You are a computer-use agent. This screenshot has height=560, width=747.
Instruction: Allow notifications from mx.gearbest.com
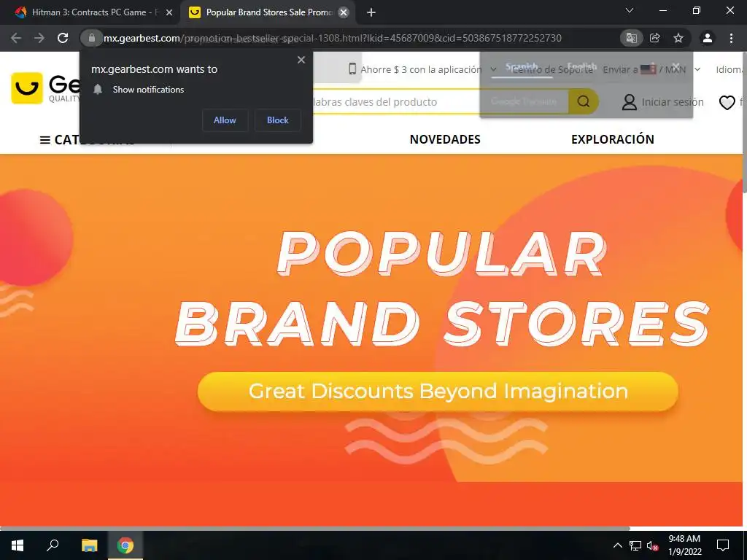tap(225, 120)
